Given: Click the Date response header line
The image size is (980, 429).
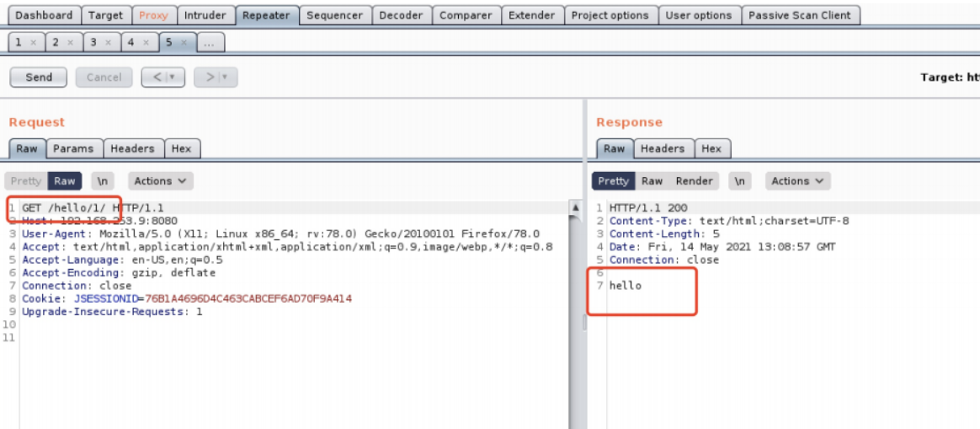Looking at the screenshot, I should 722,247.
